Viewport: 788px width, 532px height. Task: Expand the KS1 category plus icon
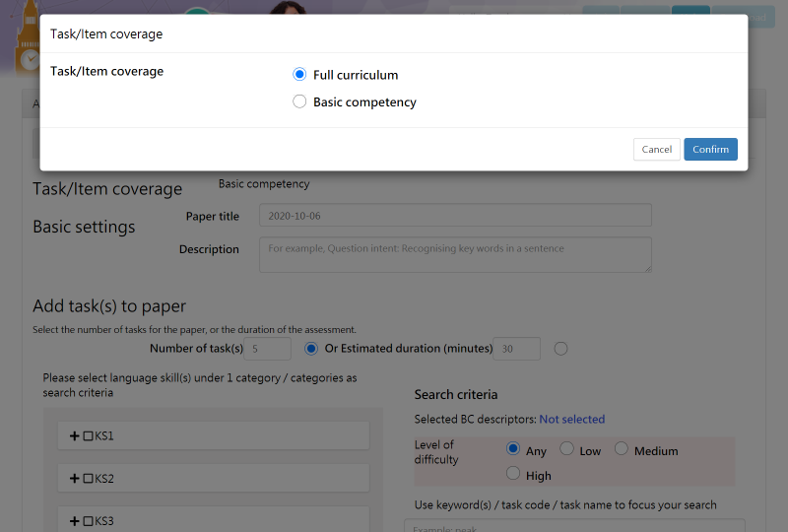[75, 435]
